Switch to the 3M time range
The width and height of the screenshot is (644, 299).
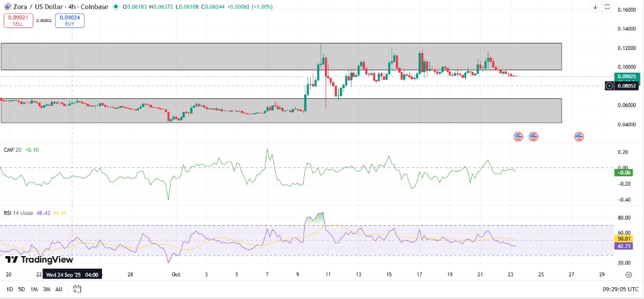click(x=47, y=289)
